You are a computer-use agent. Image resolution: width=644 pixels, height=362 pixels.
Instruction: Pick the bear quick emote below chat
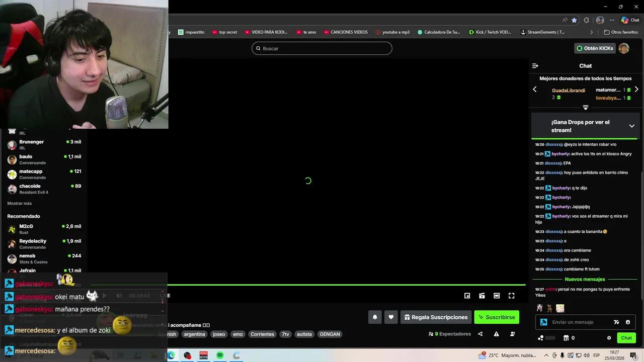pyautogui.click(x=549, y=308)
